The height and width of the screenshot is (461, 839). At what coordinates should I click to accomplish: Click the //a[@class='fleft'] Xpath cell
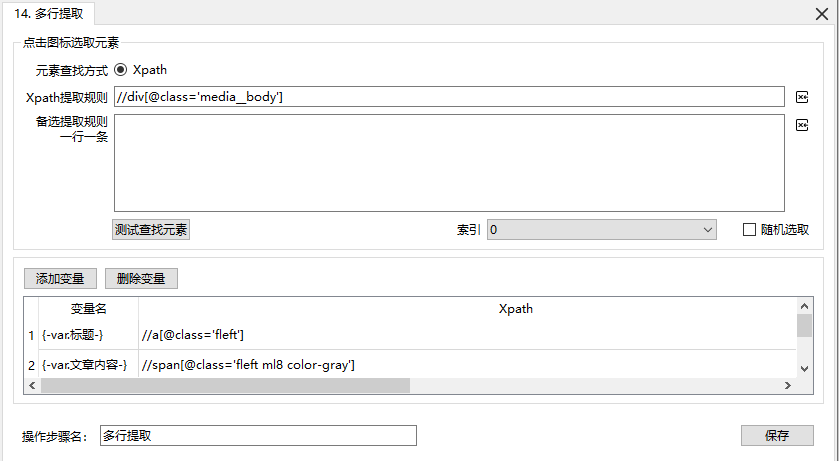(x=194, y=334)
